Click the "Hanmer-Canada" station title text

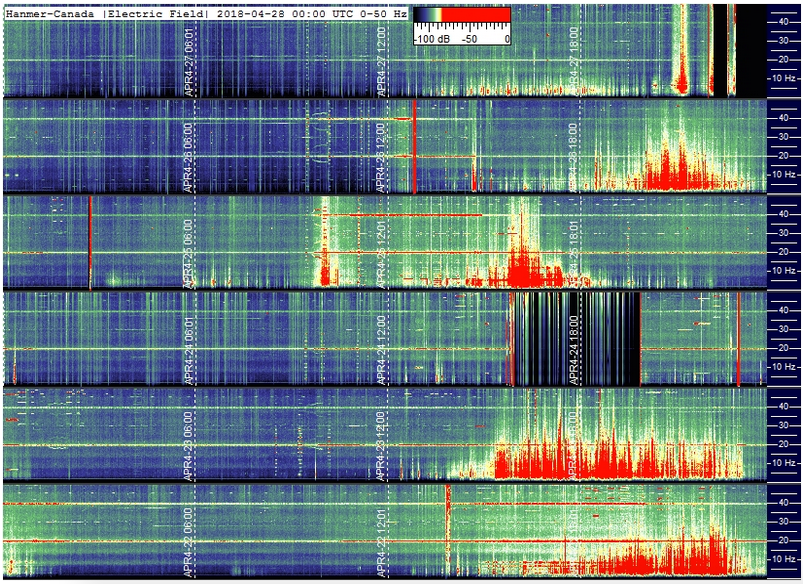coord(50,14)
